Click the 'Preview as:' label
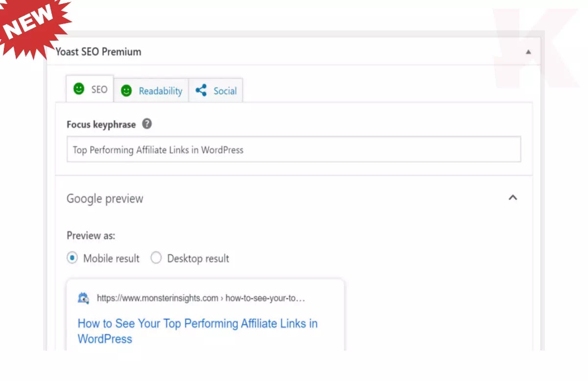The width and height of the screenshot is (588, 381). coord(91,236)
